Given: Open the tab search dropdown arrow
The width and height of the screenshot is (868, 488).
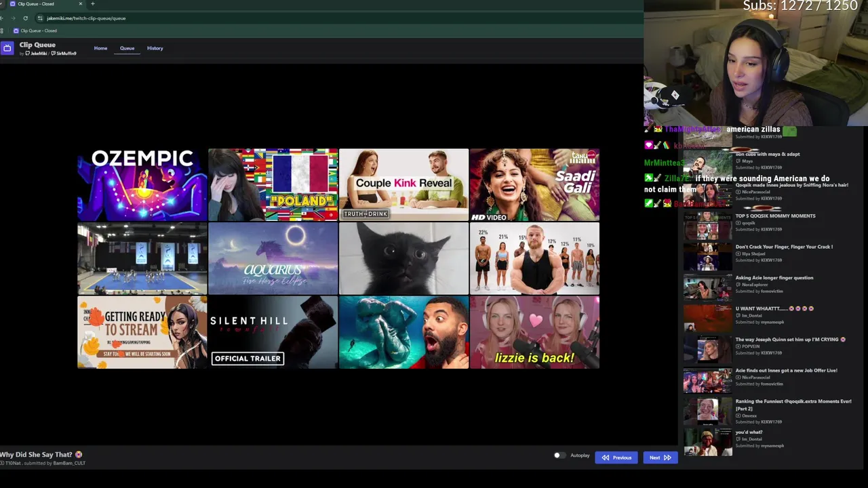Looking at the screenshot, I should click(2, 4).
